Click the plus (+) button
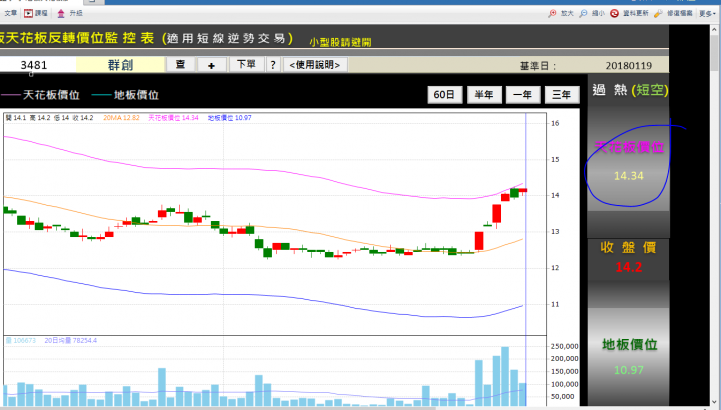The height and width of the screenshot is (410, 721). click(x=212, y=65)
